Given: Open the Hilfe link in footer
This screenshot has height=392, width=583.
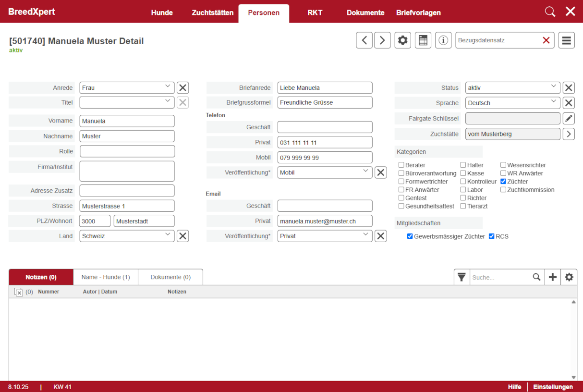Looking at the screenshot, I should point(514,387).
